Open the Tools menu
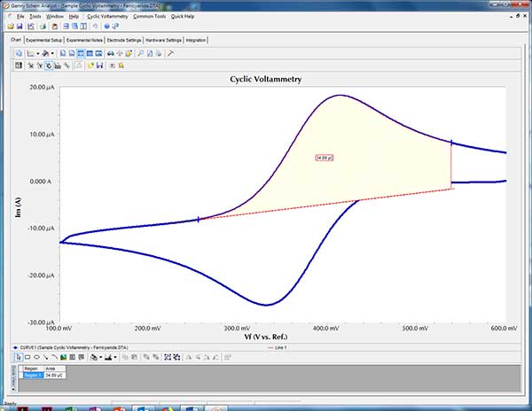 click(x=35, y=16)
